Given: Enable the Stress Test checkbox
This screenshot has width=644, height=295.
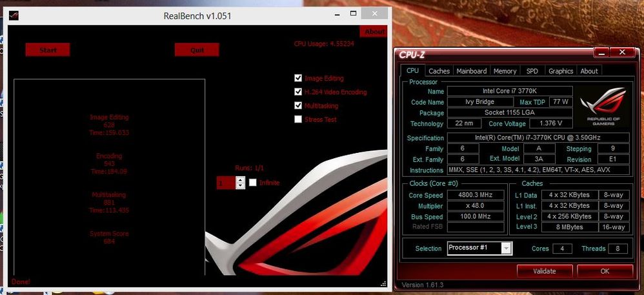Looking at the screenshot, I should click(x=298, y=119).
